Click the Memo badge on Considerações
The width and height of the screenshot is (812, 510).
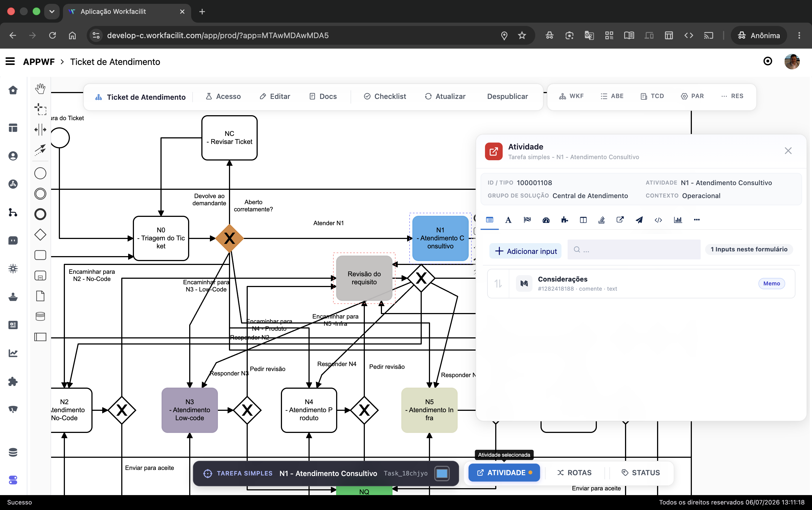pos(771,283)
